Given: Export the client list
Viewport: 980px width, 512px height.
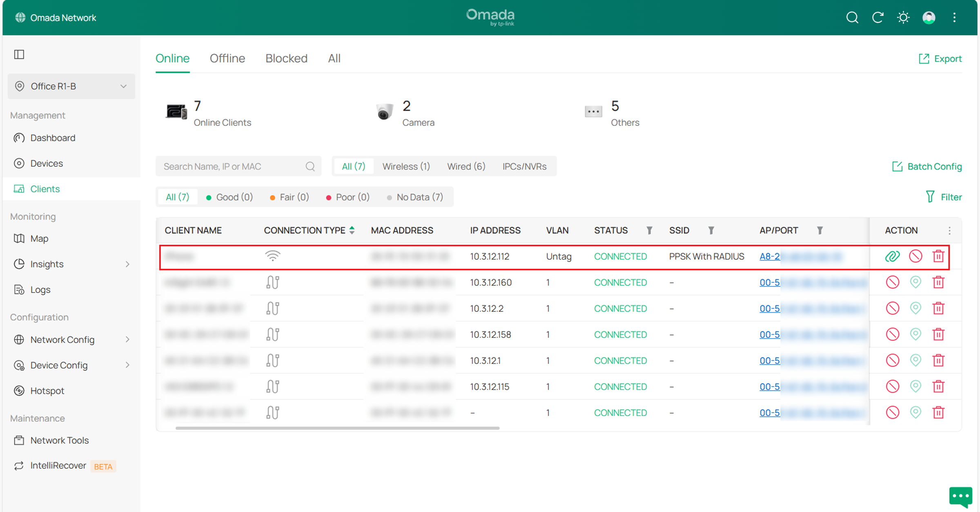Looking at the screenshot, I should pyautogui.click(x=939, y=58).
